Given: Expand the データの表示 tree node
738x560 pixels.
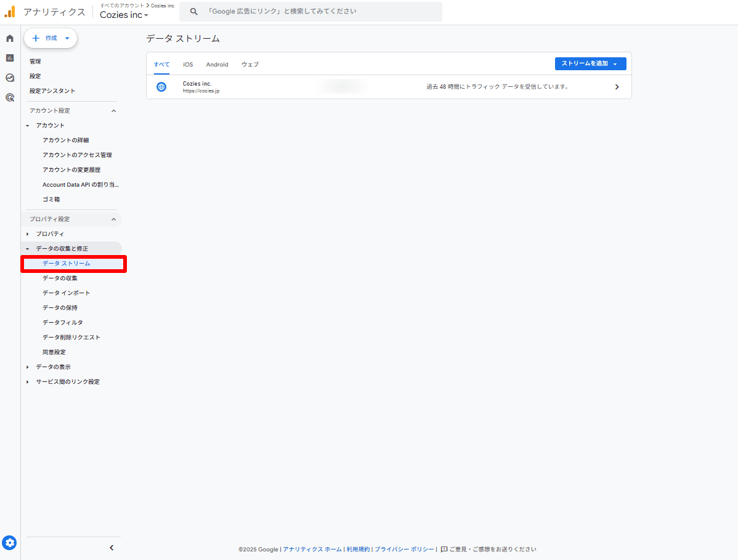Looking at the screenshot, I should point(27,367).
